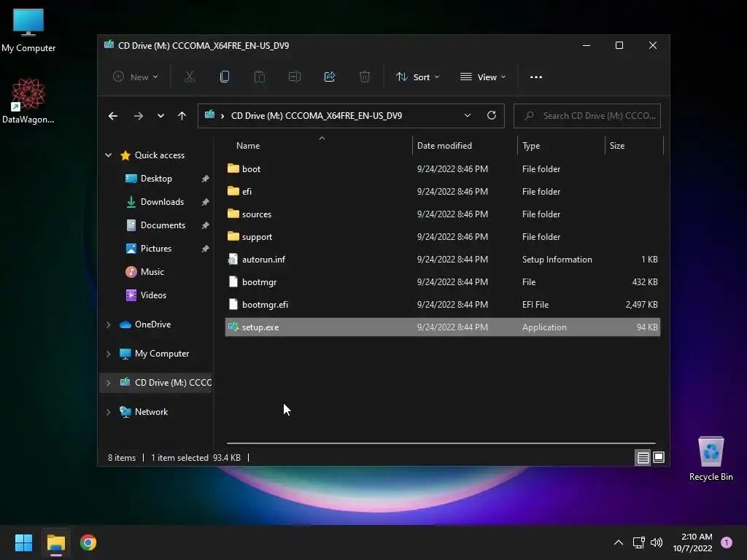Open Videos in navigation pane
747x560 pixels.
click(153, 295)
